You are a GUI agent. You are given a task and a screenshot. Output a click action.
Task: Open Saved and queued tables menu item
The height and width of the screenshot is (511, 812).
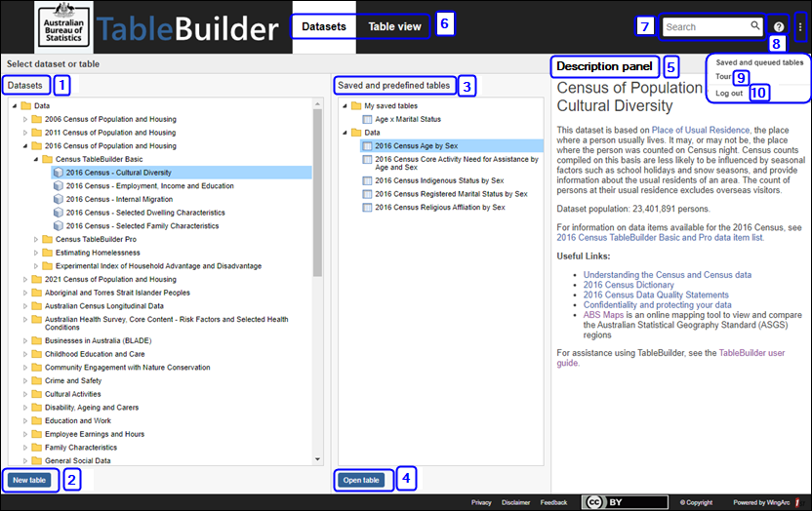[759, 62]
